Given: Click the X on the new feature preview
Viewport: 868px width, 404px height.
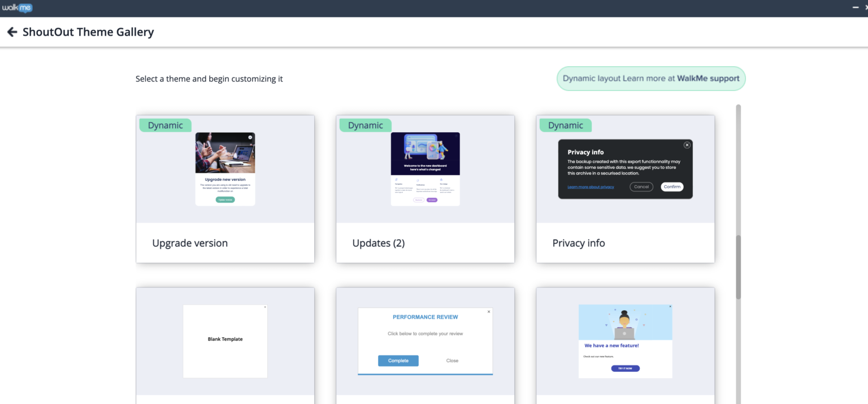Looking at the screenshot, I should point(670,306).
